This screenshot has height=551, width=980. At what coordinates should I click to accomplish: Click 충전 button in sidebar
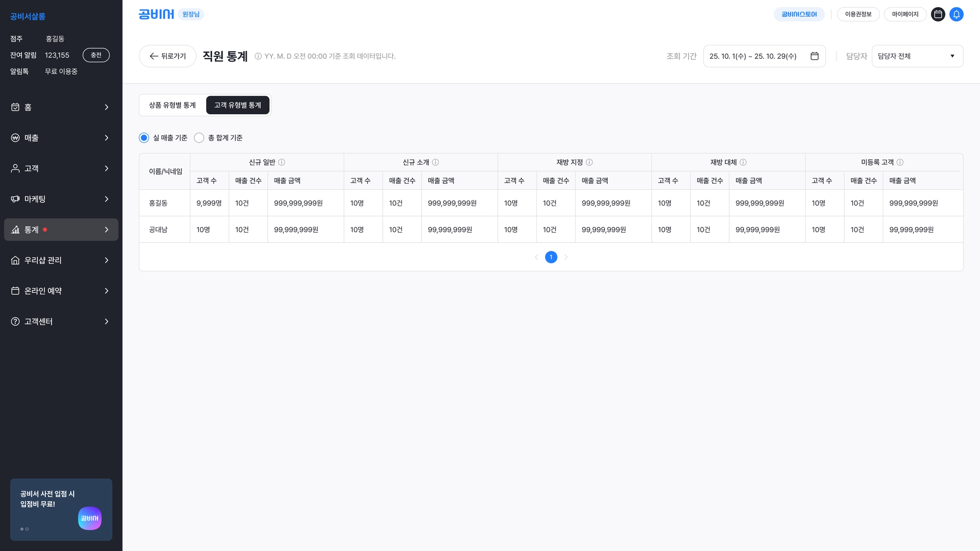coord(96,55)
